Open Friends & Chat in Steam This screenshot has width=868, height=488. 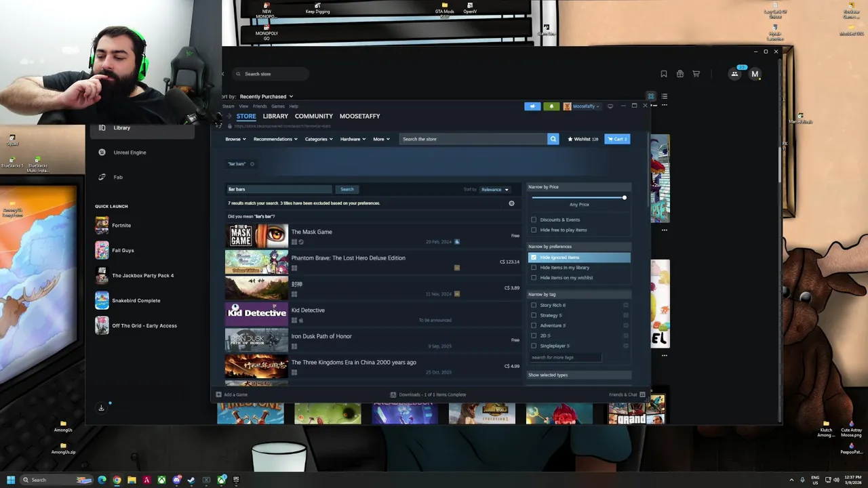pyautogui.click(x=627, y=394)
